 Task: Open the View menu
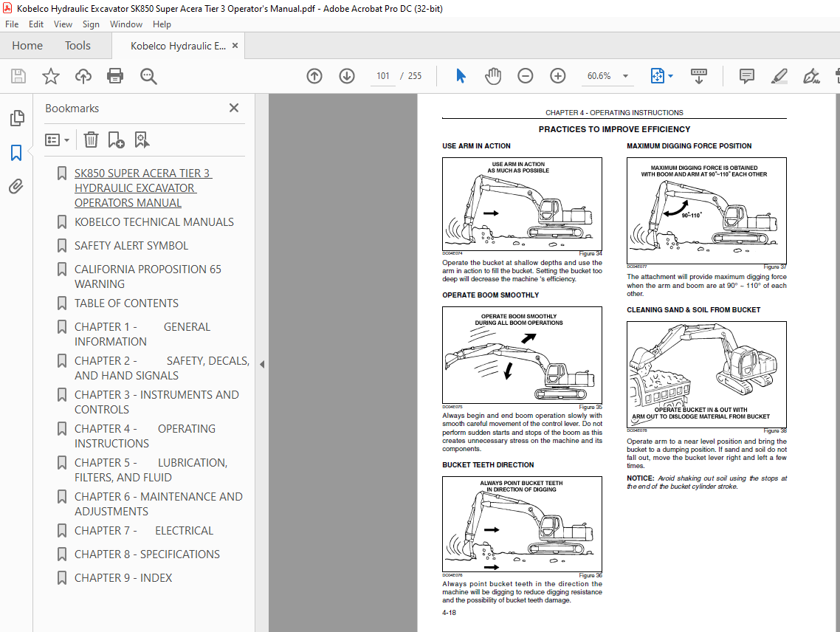pos(63,24)
